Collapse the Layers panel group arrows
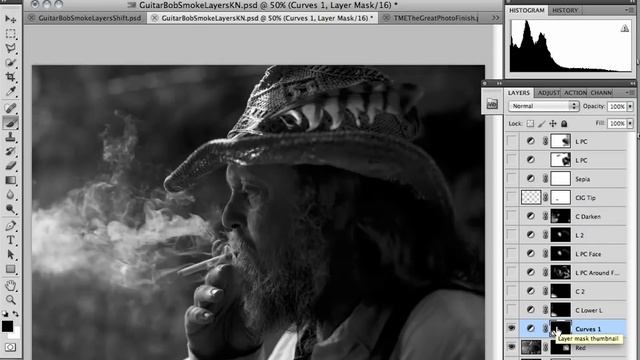 pos(633,83)
